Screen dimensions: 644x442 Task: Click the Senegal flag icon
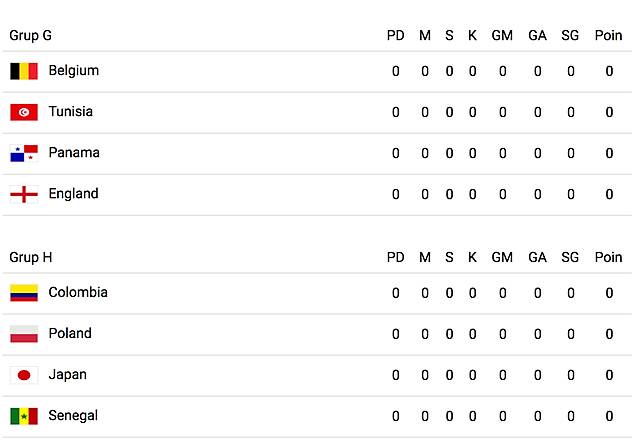[24, 416]
